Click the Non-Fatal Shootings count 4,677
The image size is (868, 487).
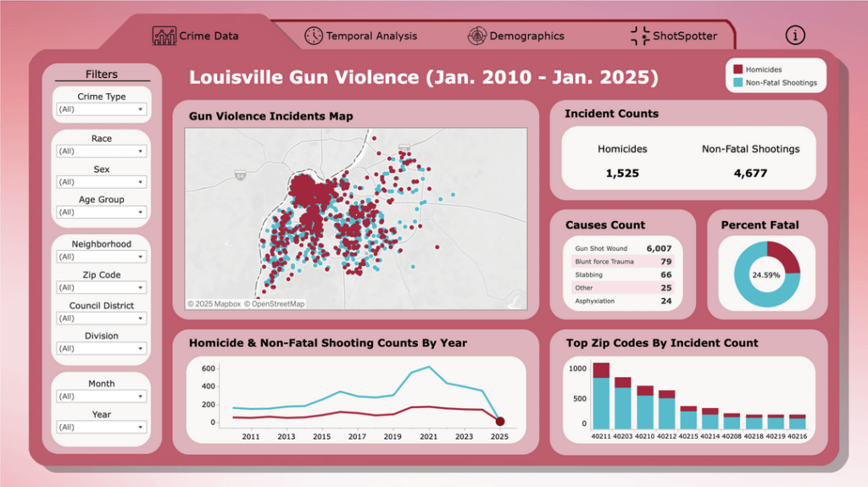click(x=751, y=174)
